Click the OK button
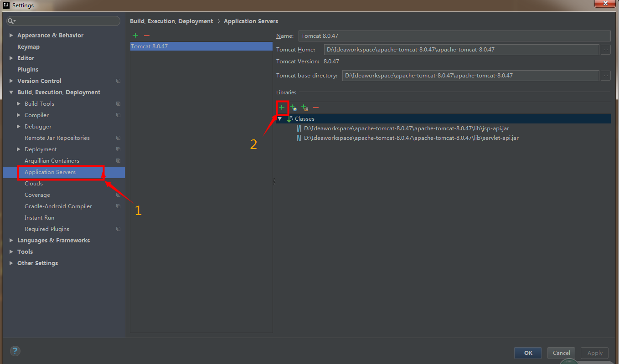The height and width of the screenshot is (364, 619). pos(527,353)
